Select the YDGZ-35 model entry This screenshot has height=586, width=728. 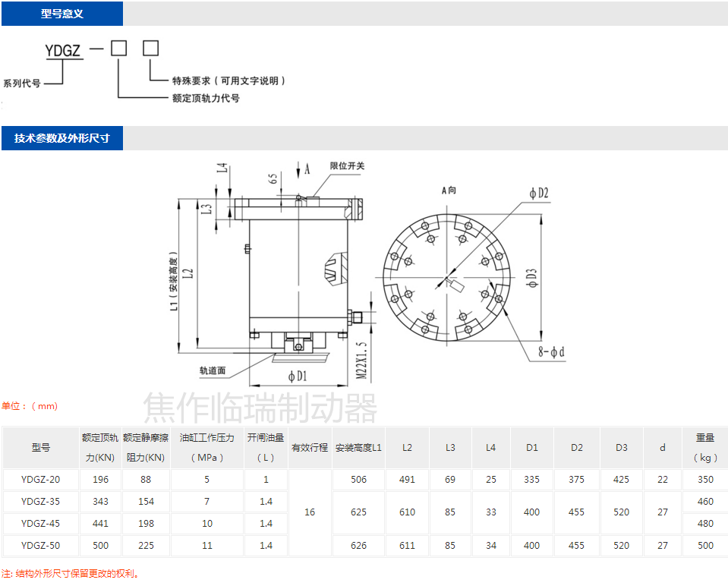click(x=39, y=502)
